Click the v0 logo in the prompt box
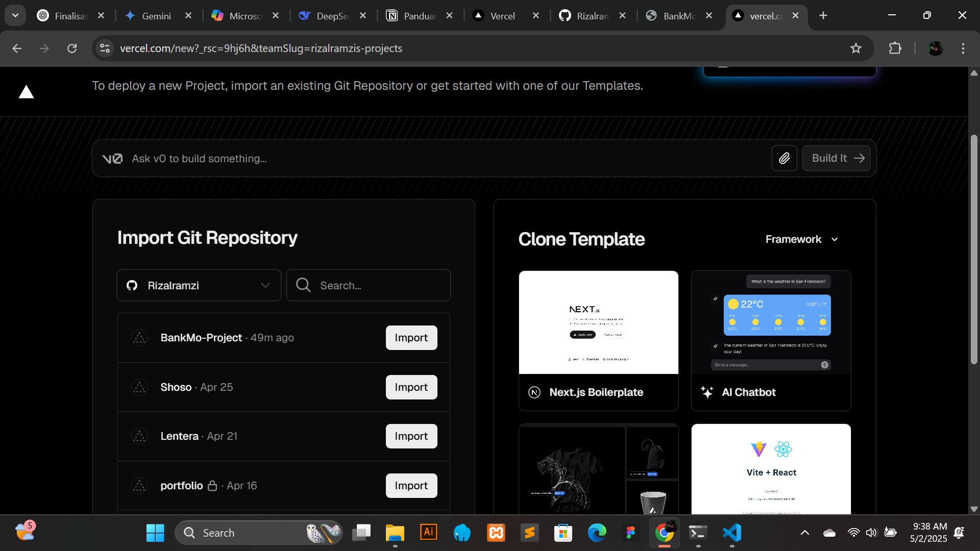The height and width of the screenshot is (551, 980). pyautogui.click(x=112, y=159)
